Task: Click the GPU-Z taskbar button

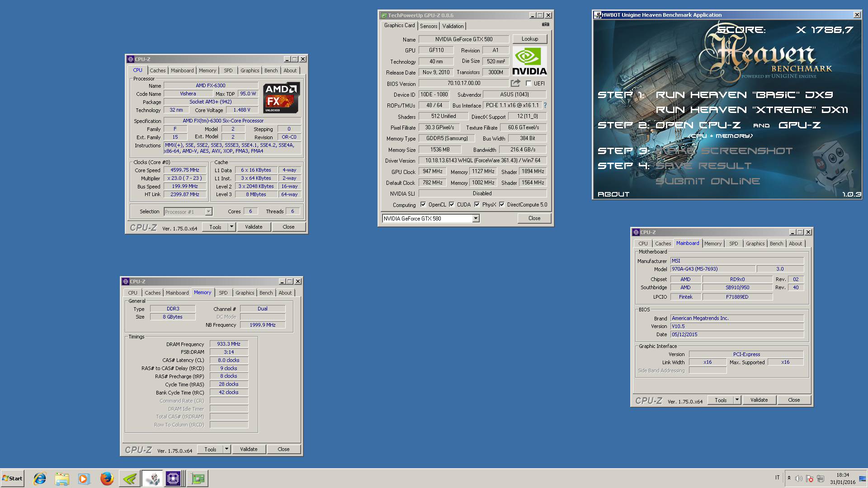Action: point(198,479)
